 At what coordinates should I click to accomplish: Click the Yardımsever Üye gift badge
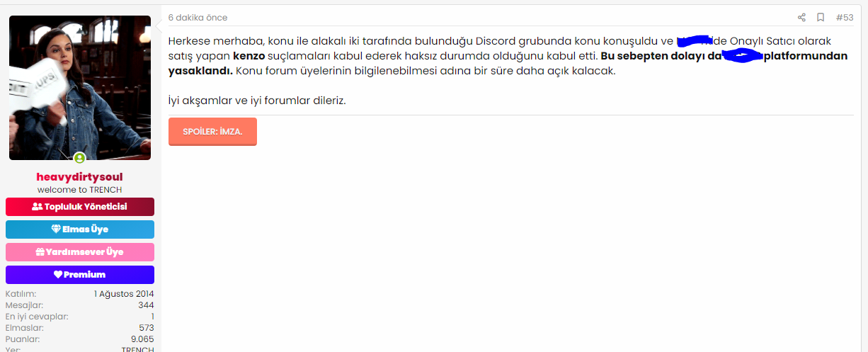click(80, 252)
